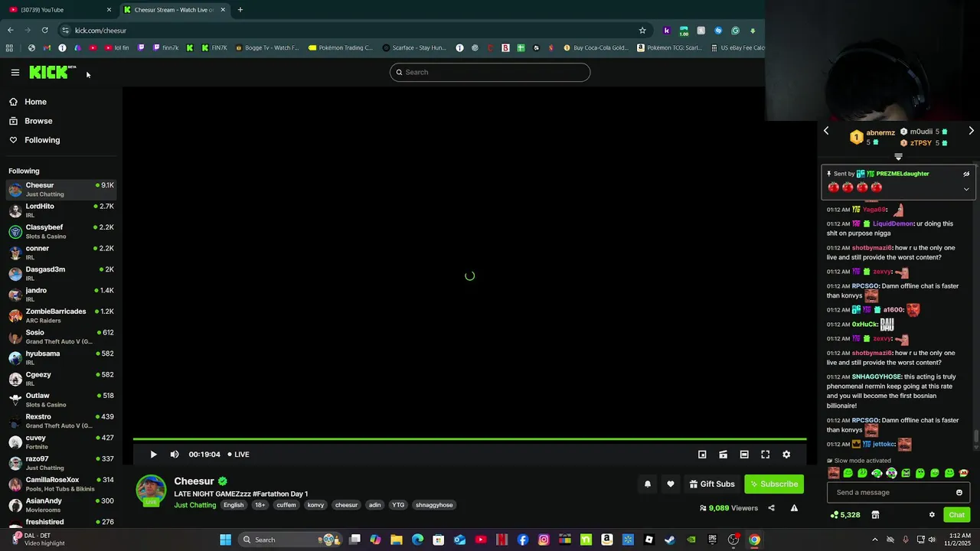Screen dimensions: 980x551
Task: Open the clip creation icon in player
Action: 723,455
